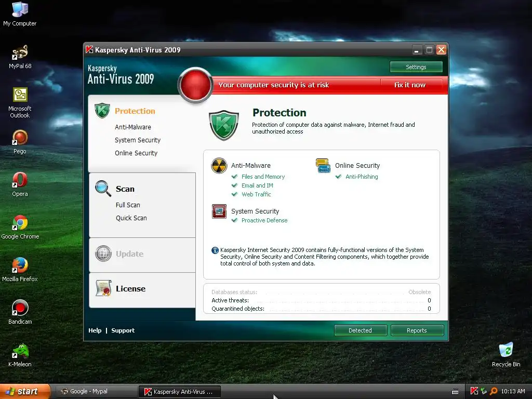Click the Email and IM link
The width and height of the screenshot is (532, 399).
click(257, 185)
